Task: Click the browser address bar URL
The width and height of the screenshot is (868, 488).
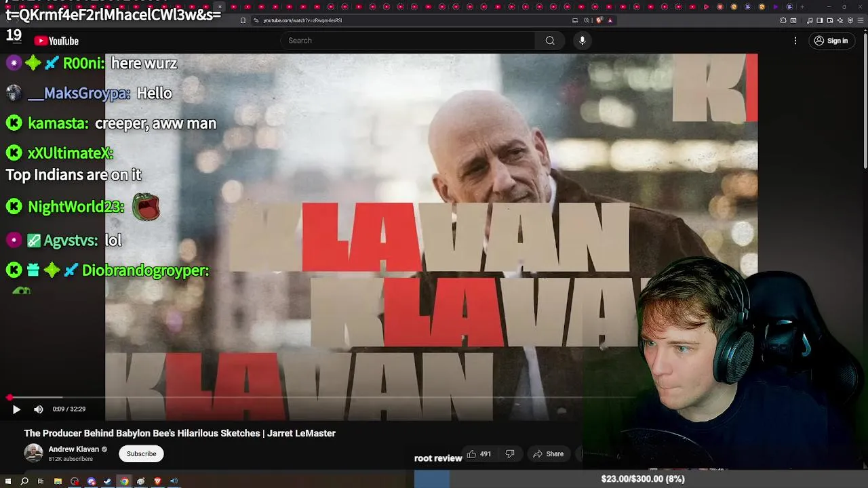Action: (x=302, y=20)
